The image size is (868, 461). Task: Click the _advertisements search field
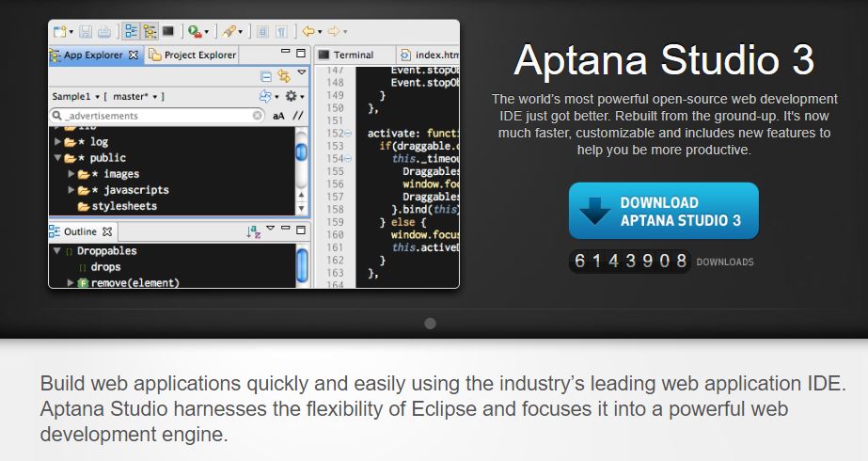(x=157, y=115)
